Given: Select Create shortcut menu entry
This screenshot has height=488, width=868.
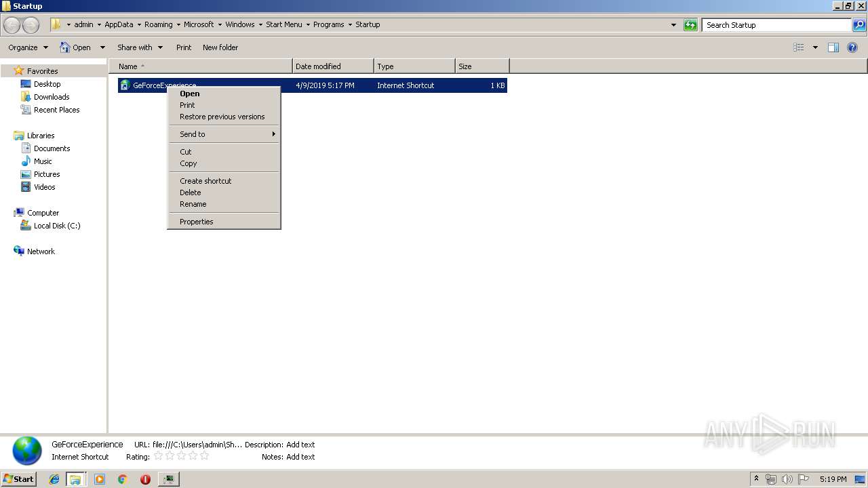Looking at the screenshot, I should pos(224,181).
